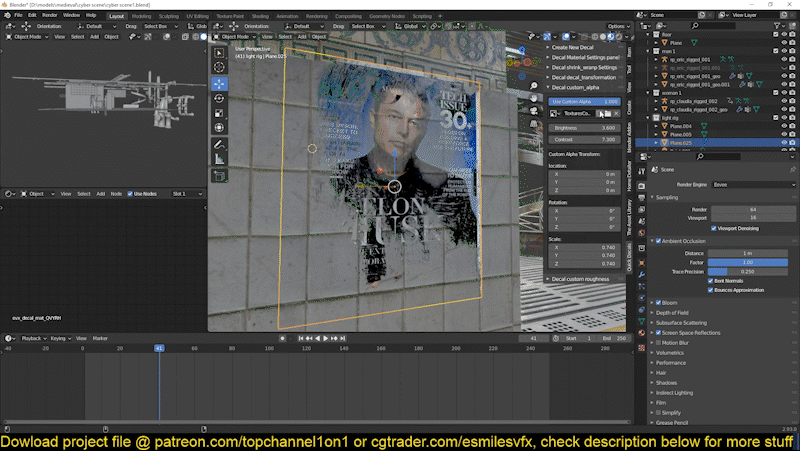800x451 pixels.
Task: Open the Object Data properties tab icon
Action: [x=641, y=321]
